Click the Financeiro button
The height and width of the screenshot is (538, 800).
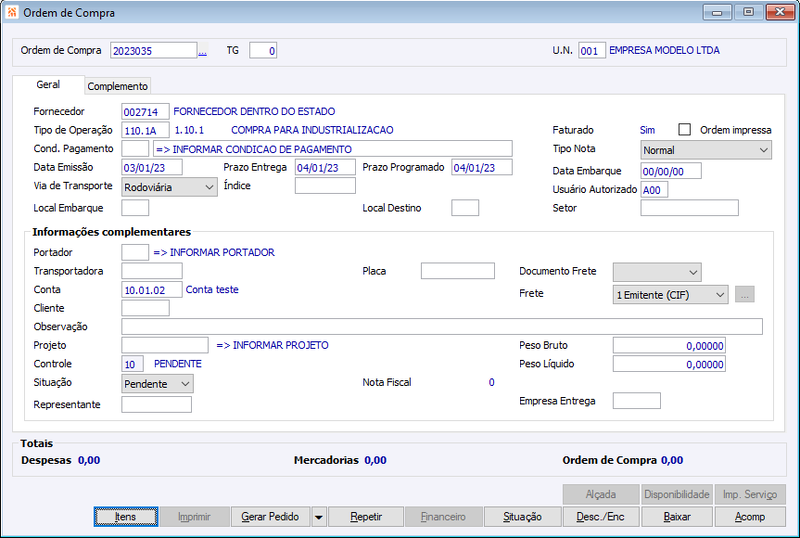point(443,517)
